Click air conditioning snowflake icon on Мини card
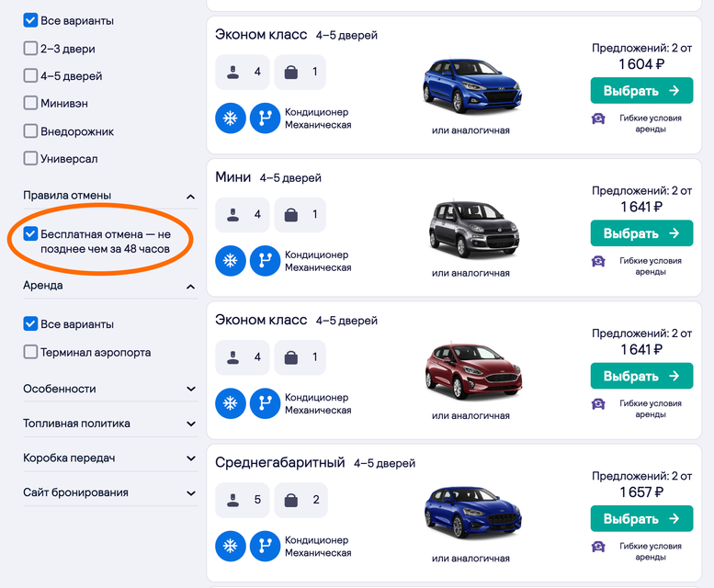This screenshot has width=714, height=588. point(230,260)
